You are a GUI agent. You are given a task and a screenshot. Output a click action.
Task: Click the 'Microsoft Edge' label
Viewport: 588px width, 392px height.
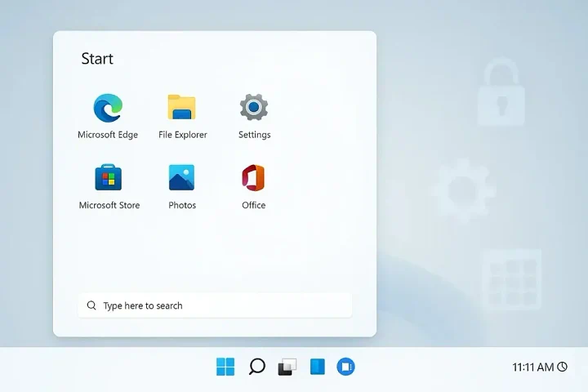pyautogui.click(x=108, y=135)
